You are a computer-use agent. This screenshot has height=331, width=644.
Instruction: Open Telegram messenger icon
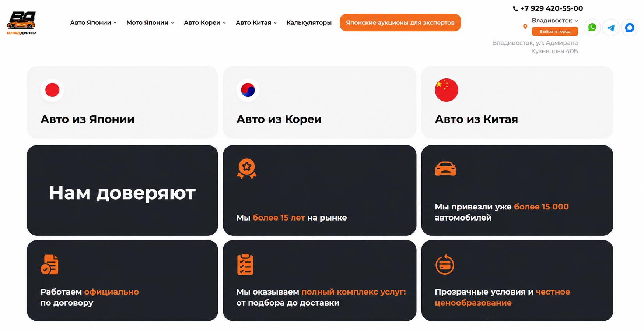coord(611,28)
